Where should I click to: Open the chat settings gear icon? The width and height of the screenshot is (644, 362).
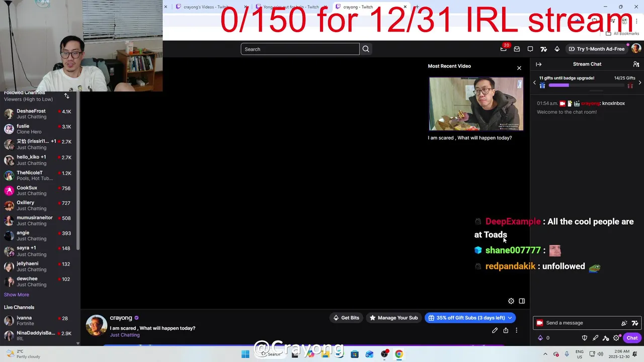616,338
